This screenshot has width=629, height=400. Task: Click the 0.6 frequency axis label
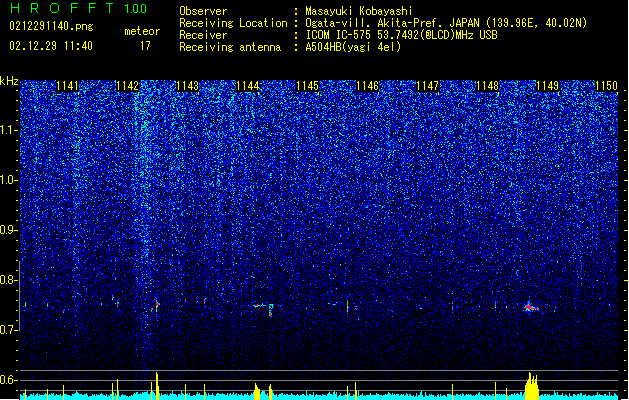point(9,380)
